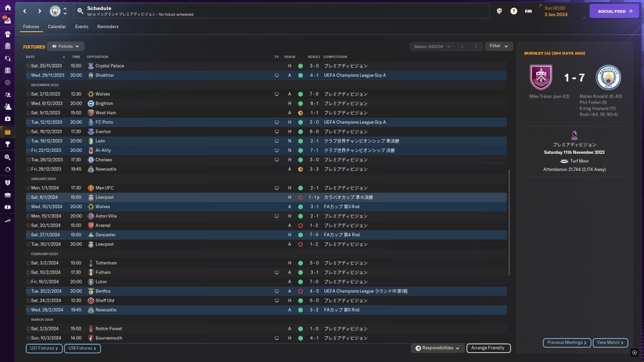Open the Filter dropdown
Viewport: 644px width, 362px height.
(499, 46)
